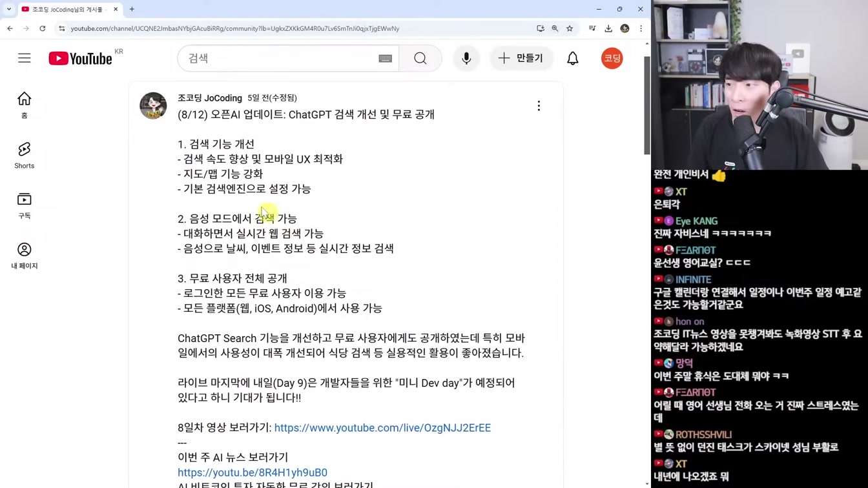The image size is (868, 488).
Task: Open a new browser tab
Action: tap(132, 9)
